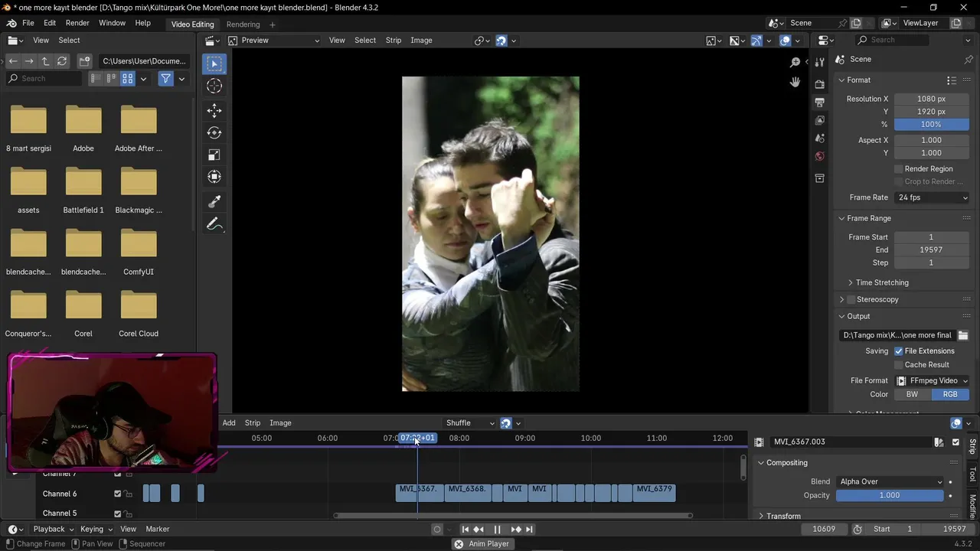
Task: Select the RGB color mode
Action: coord(950,394)
